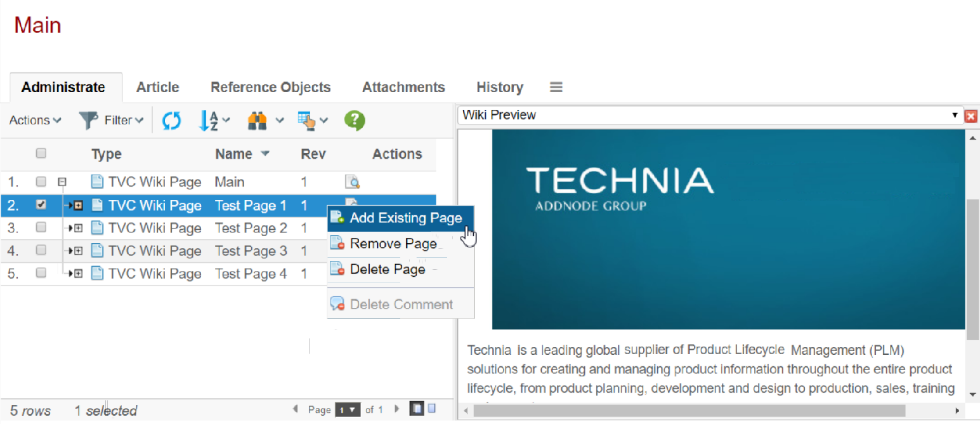Uncheck the Test Page 1 checkbox
Screen dimensions: 980x424
click(x=41, y=205)
